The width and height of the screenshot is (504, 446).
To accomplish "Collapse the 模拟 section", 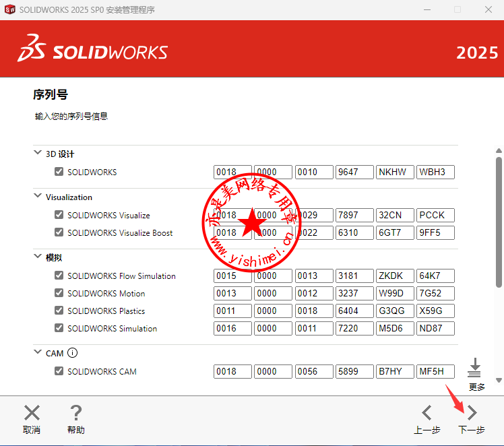I will [x=38, y=256].
